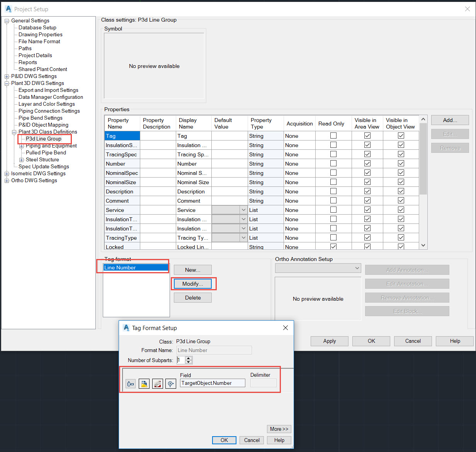Select the expression icon beside the Field box

click(170, 383)
